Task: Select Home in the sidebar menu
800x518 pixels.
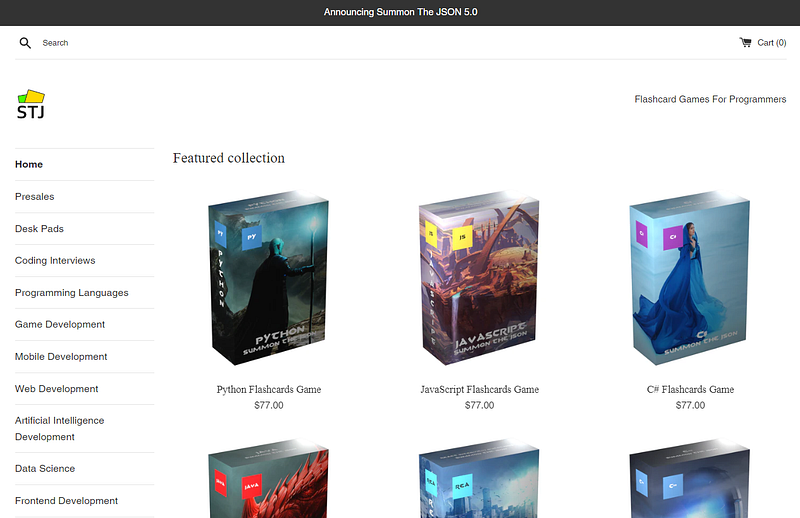Action: point(29,164)
